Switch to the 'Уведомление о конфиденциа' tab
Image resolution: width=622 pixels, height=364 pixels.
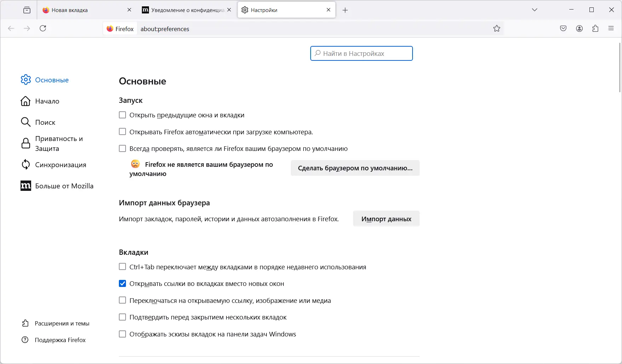pyautogui.click(x=184, y=10)
